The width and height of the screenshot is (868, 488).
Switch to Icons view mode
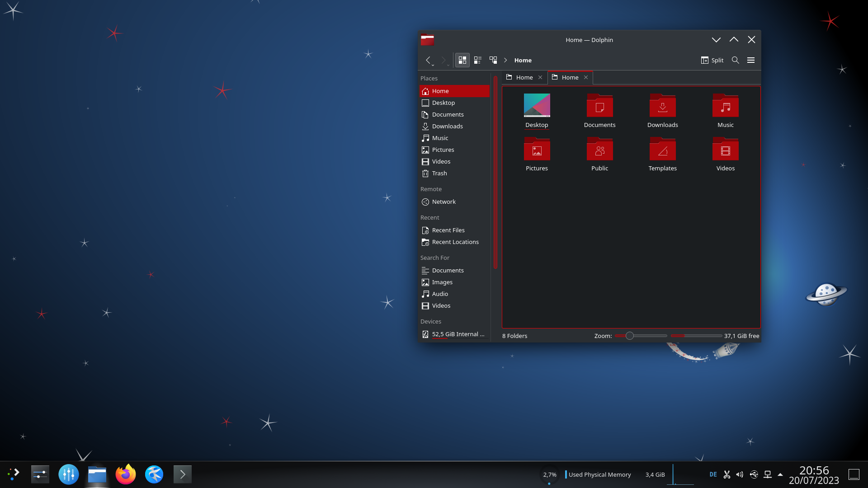(x=462, y=60)
